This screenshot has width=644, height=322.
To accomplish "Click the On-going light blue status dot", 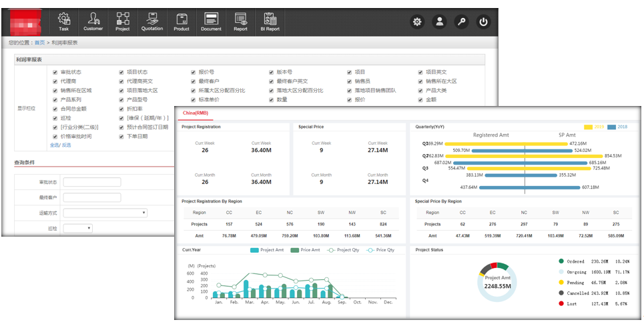I will 561,271.
